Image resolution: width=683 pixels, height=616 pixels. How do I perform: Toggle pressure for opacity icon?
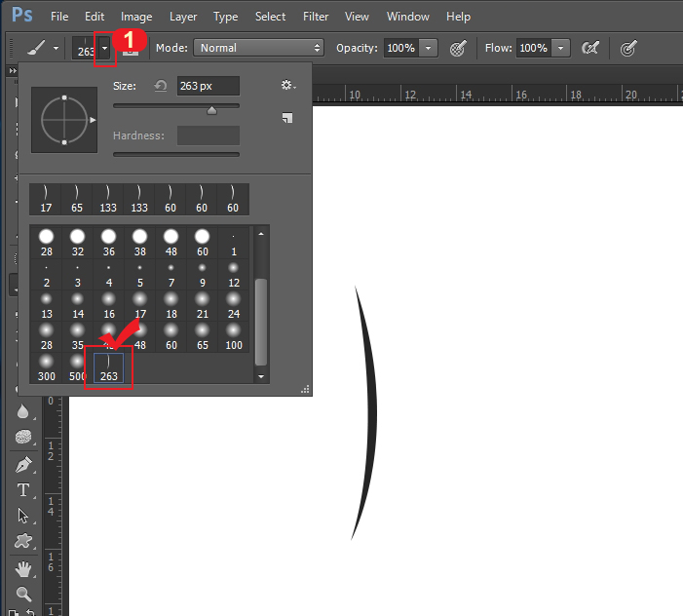(x=458, y=48)
